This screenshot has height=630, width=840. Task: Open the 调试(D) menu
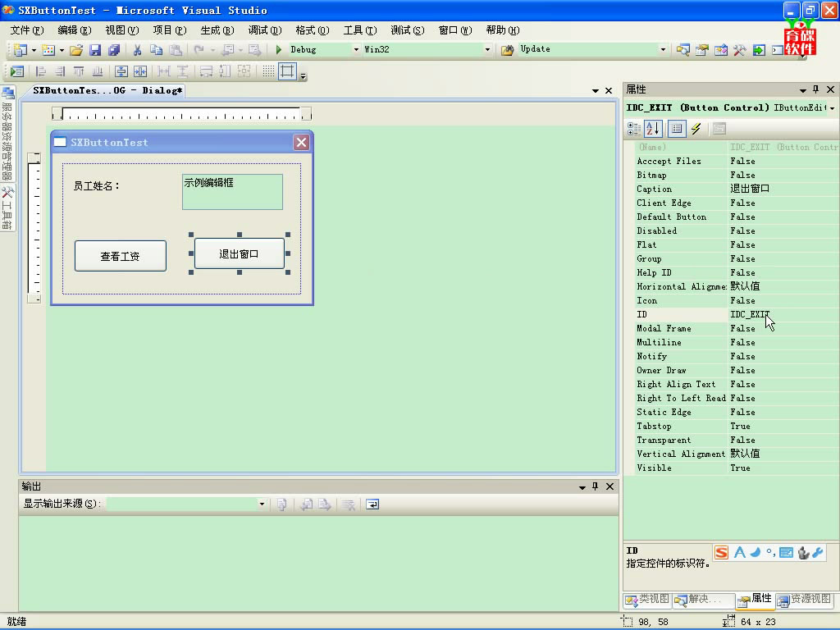(265, 30)
